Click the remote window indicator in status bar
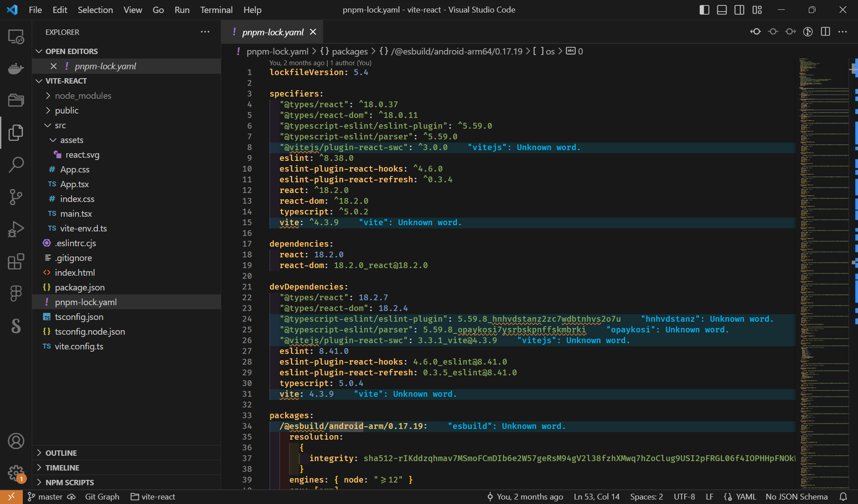 11,496
